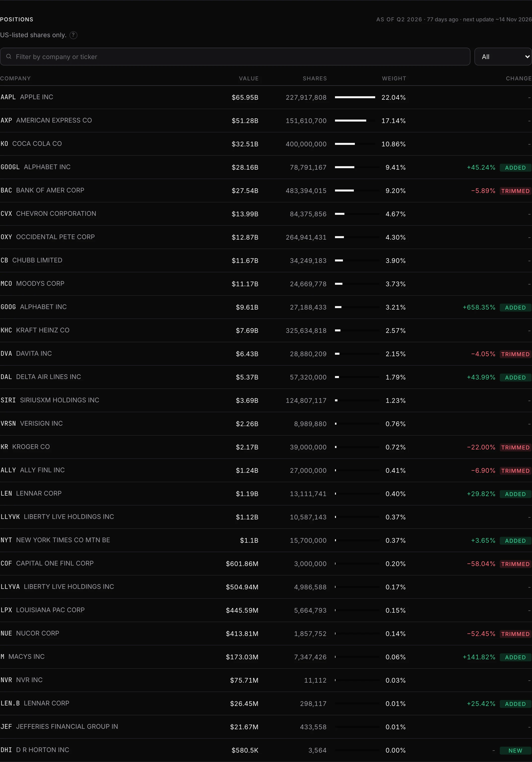Click the 11,112 shares cell for NVR
The image size is (532, 762).
coord(315,680)
